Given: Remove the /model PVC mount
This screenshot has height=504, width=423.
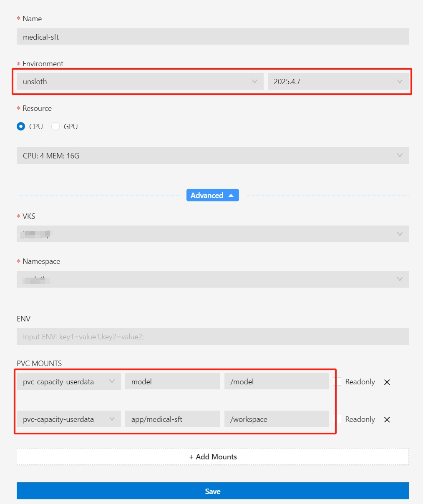Looking at the screenshot, I should pyautogui.click(x=387, y=382).
